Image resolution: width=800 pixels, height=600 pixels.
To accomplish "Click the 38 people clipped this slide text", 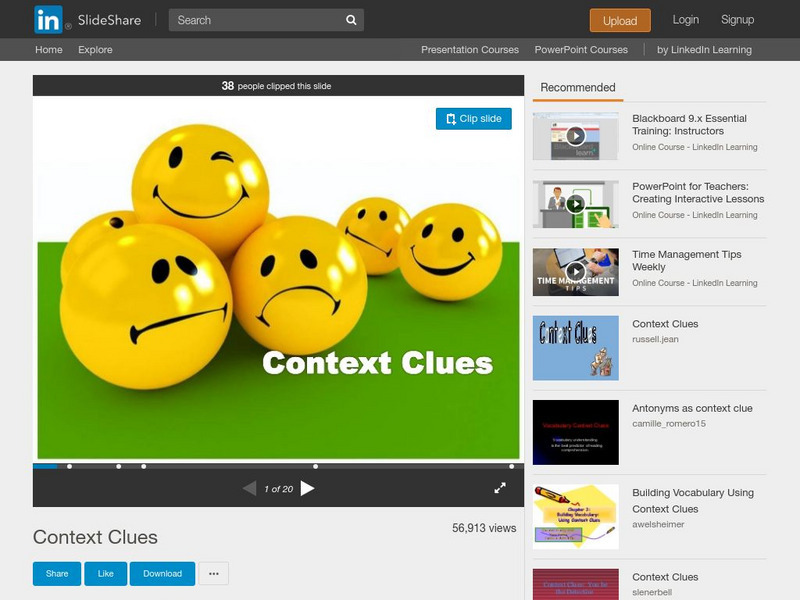I will [277, 86].
